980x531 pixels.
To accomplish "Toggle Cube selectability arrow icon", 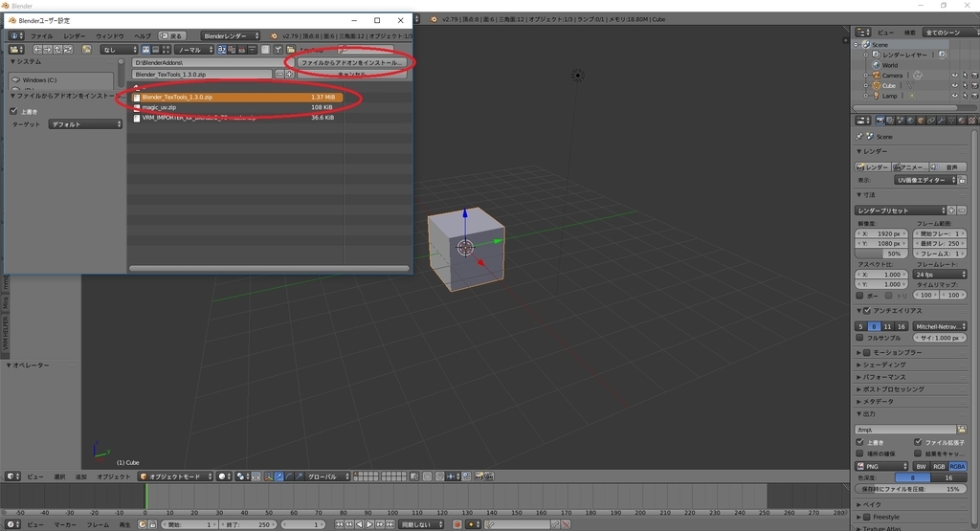I will pos(965,85).
